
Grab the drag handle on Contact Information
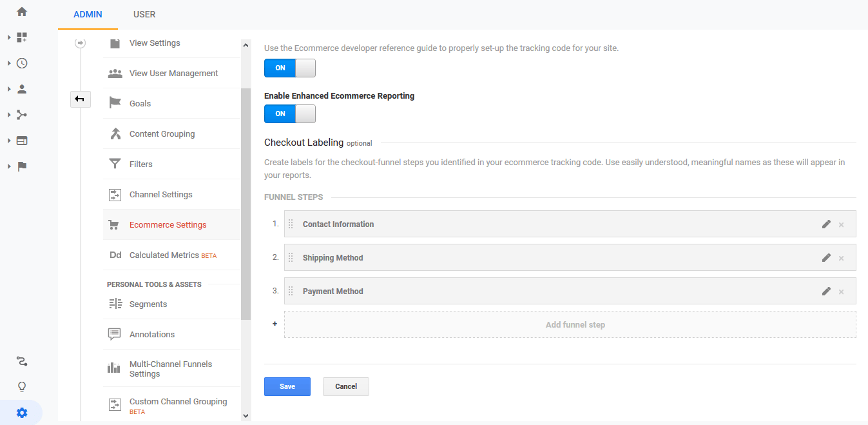[x=290, y=224]
